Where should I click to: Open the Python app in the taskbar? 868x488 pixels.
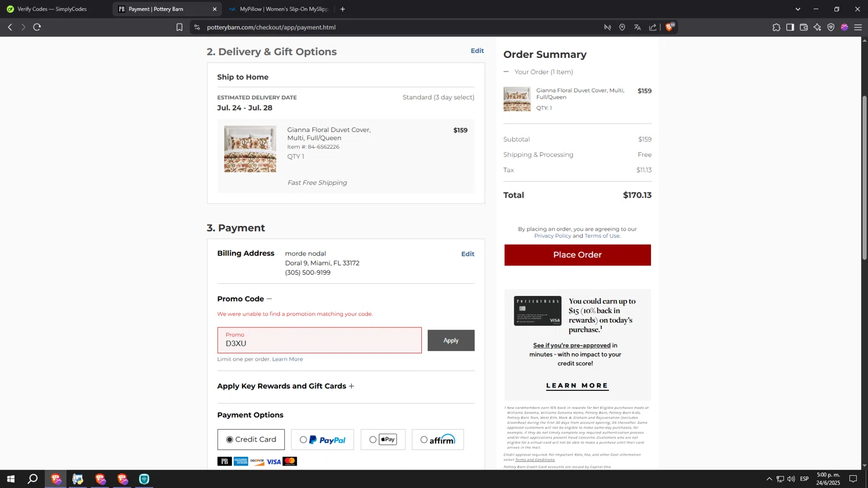[78, 479]
